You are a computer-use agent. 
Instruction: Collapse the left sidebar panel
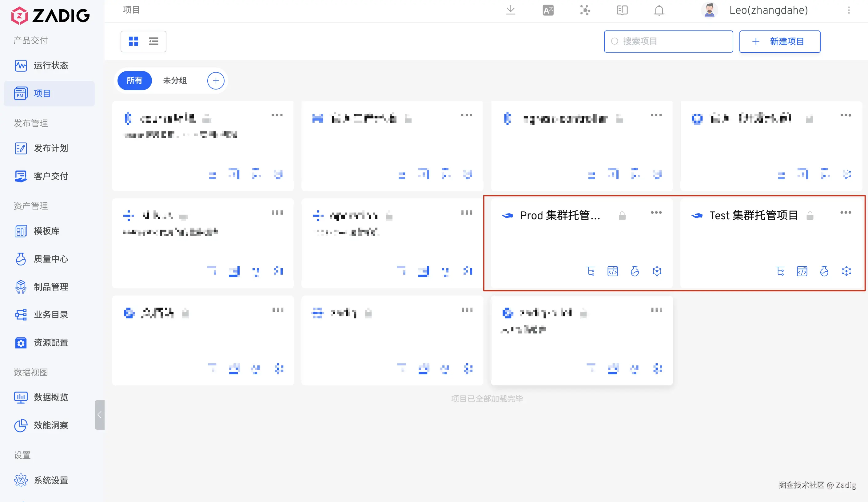(x=99, y=414)
